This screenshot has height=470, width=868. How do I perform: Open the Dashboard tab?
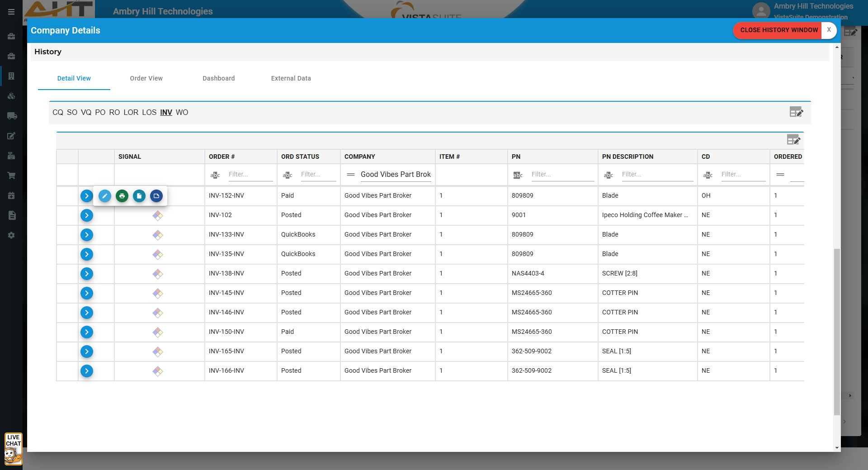pos(218,78)
